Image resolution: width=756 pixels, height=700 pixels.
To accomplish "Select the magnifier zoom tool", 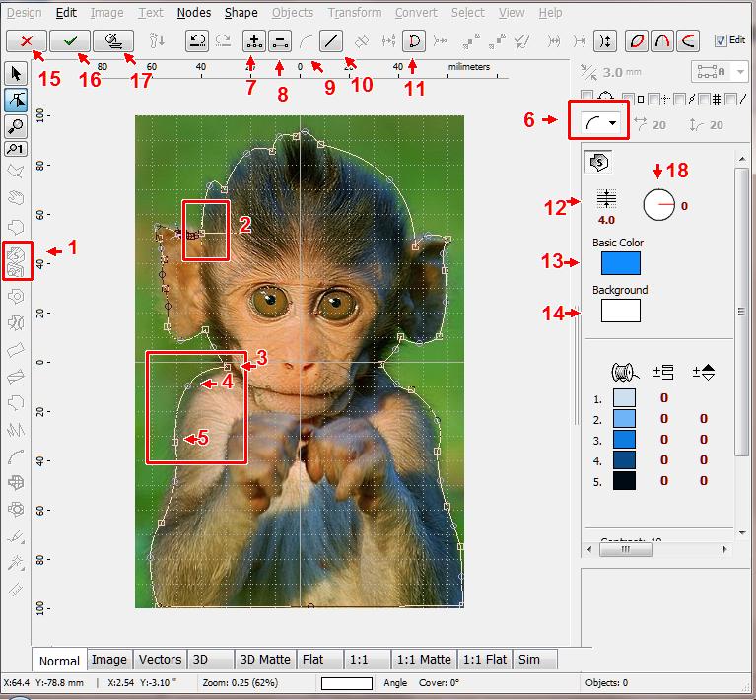I will click(x=16, y=125).
